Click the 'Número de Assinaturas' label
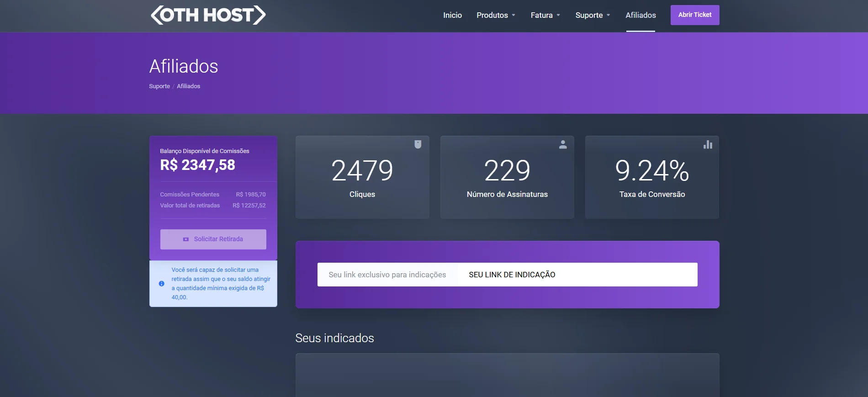868x397 pixels. 507,194
